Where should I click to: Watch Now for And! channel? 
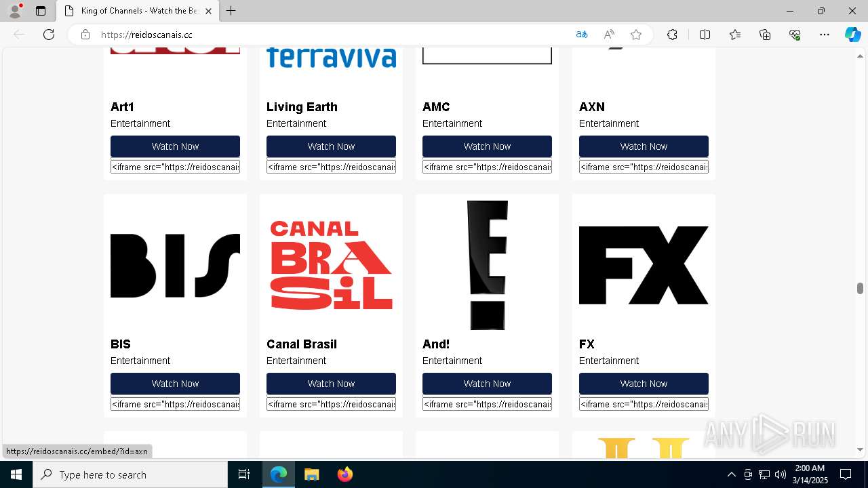[487, 384]
